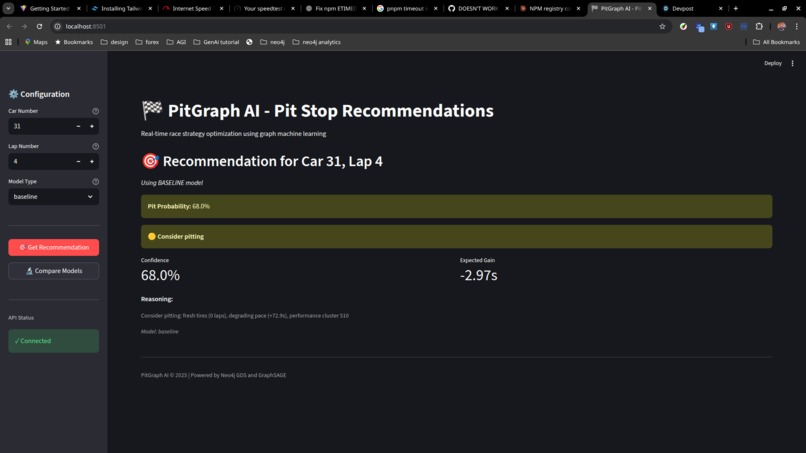Click the Model: baseline text
The image size is (806, 453).
[160, 332]
